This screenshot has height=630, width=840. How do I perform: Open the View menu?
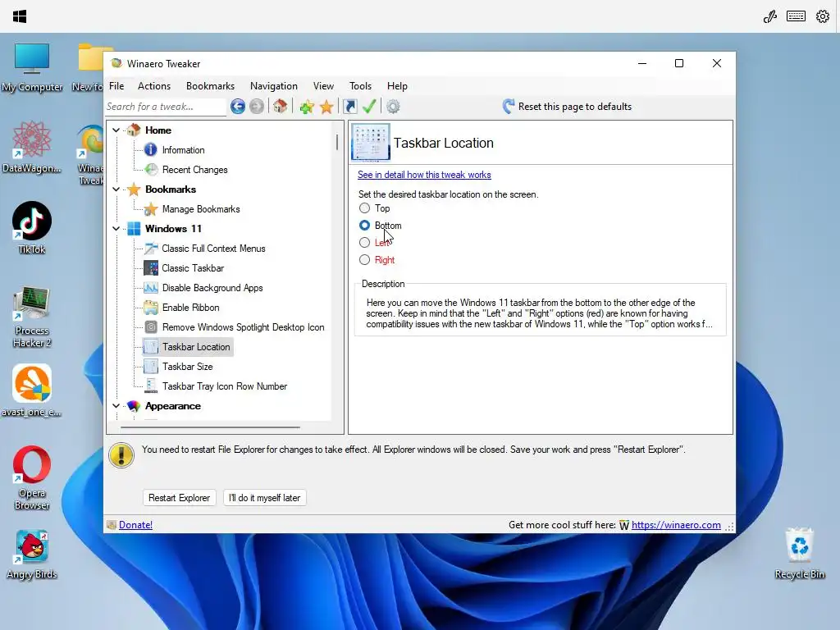click(323, 86)
